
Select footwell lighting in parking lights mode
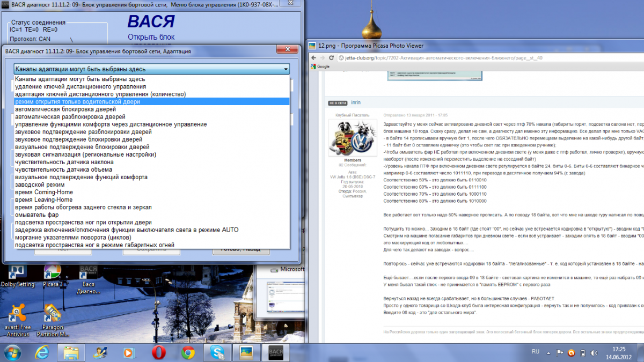(151, 245)
